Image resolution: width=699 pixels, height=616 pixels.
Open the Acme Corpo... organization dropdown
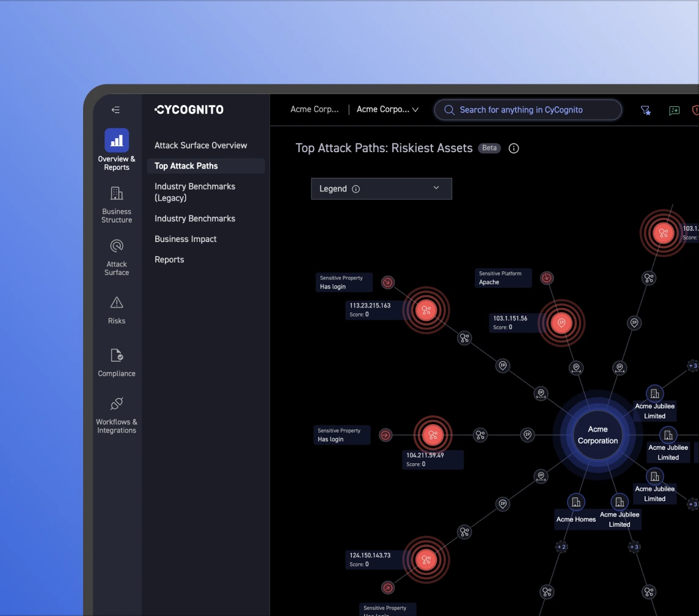(387, 110)
